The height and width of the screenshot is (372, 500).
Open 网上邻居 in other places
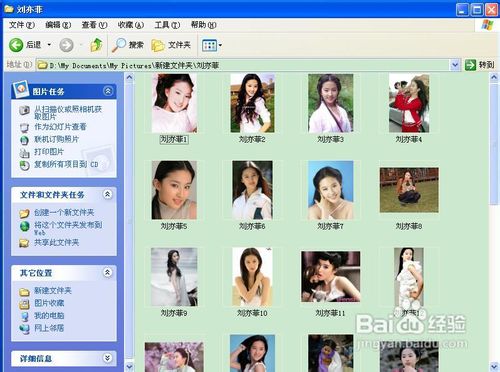coord(49,328)
